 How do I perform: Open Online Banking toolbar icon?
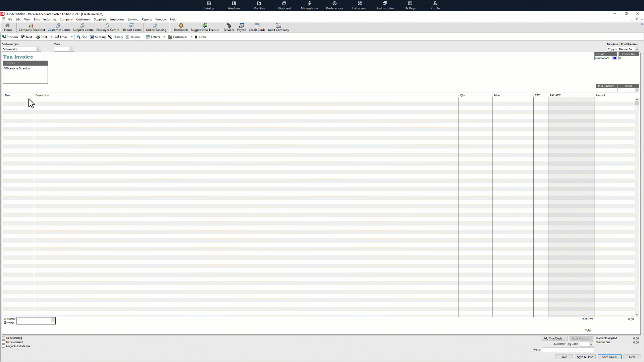pos(156,27)
